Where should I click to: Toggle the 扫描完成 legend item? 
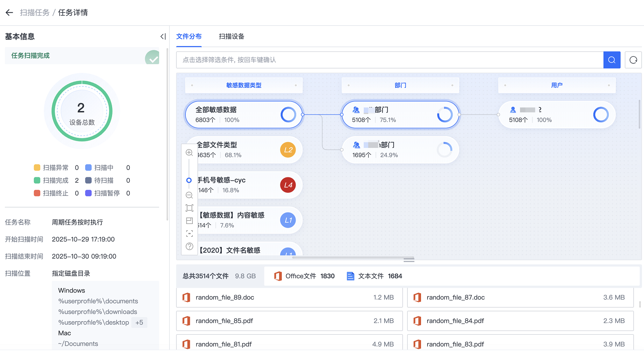click(52, 181)
